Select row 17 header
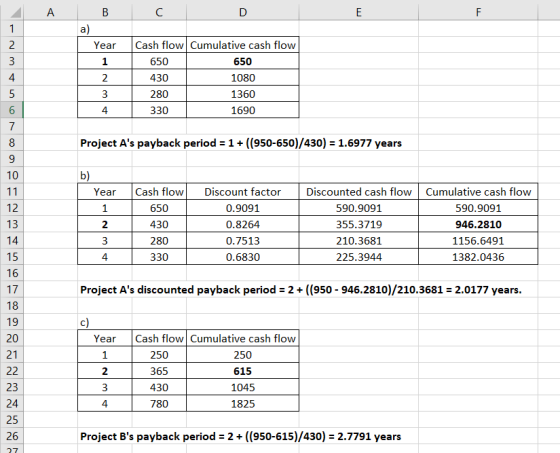This screenshot has width=560, height=453. point(12,289)
